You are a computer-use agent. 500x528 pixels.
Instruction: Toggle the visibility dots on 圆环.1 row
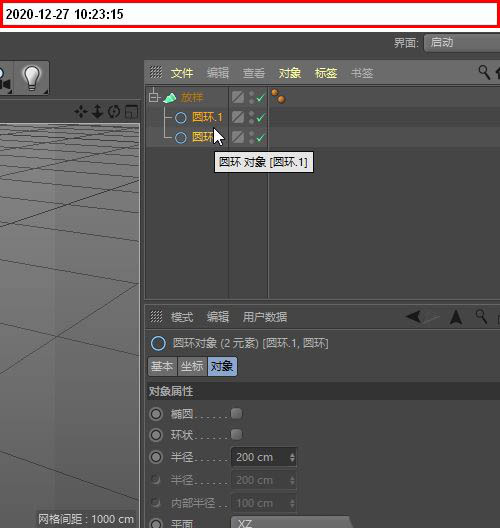click(252, 117)
